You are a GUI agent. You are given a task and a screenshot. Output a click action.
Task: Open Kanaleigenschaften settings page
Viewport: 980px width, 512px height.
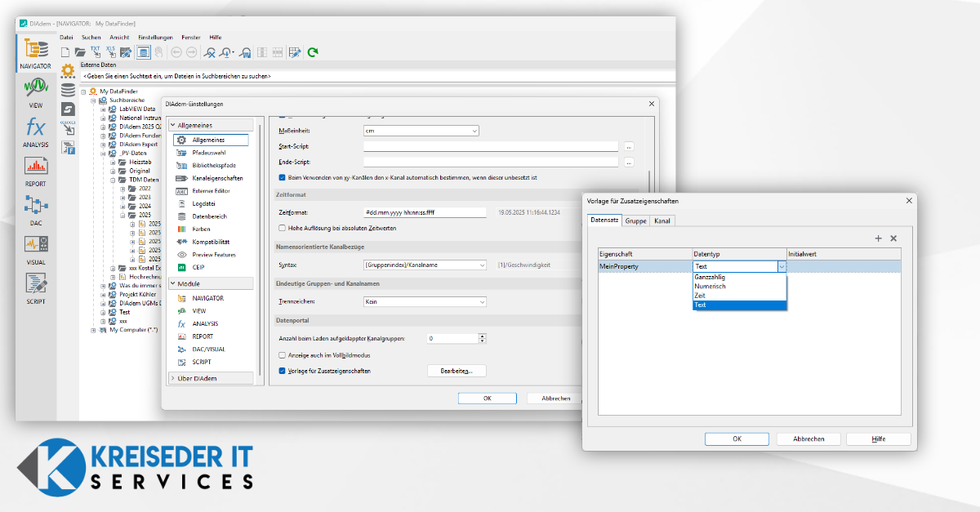(x=217, y=178)
